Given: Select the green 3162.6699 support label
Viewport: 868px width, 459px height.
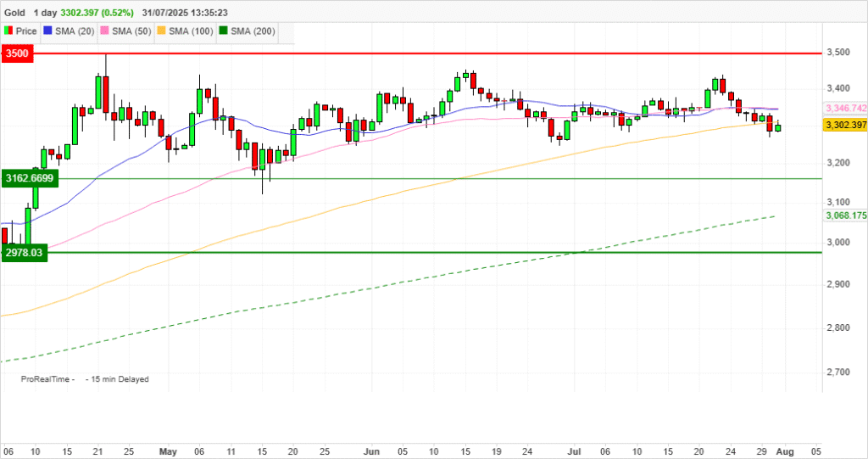Looking at the screenshot, I should [x=29, y=178].
